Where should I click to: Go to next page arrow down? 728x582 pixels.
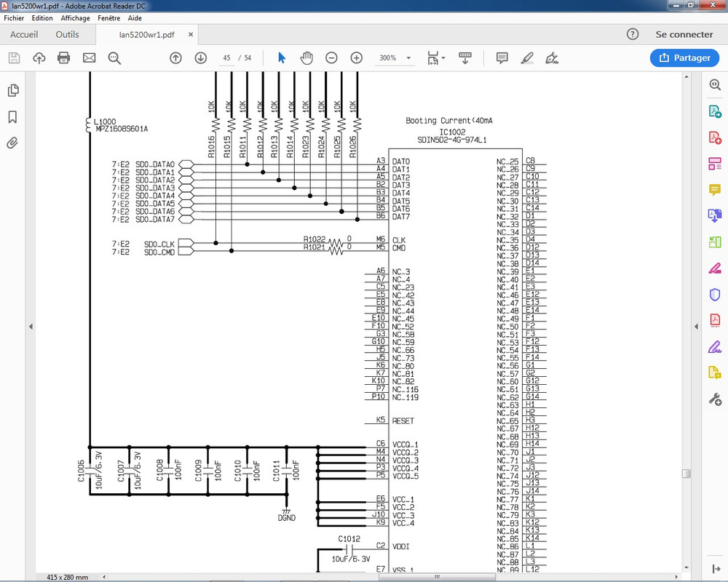tap(201, 58)
